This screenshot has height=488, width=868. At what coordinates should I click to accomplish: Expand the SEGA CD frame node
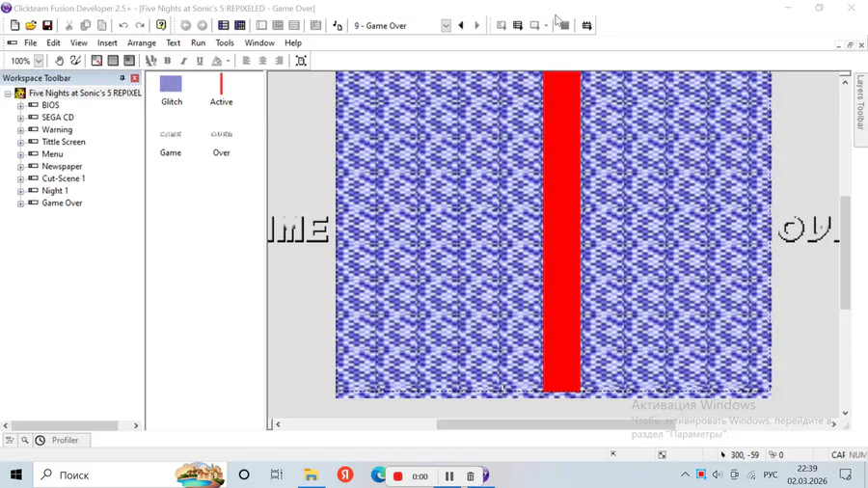click(20, 118)
